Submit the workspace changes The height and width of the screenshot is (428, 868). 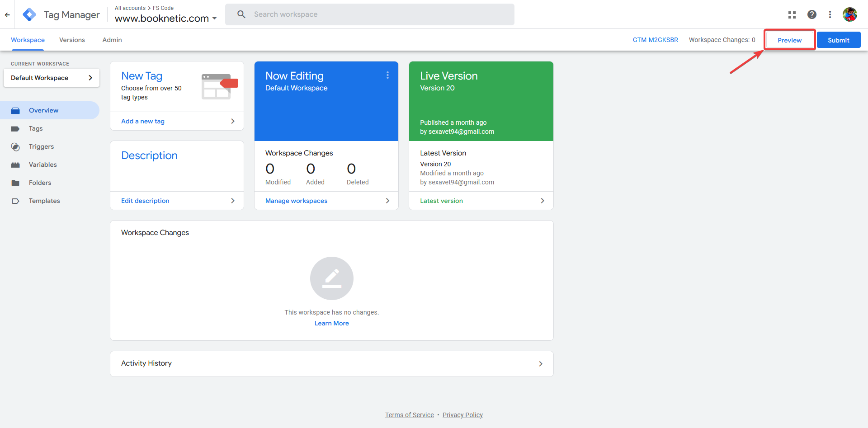838,40
